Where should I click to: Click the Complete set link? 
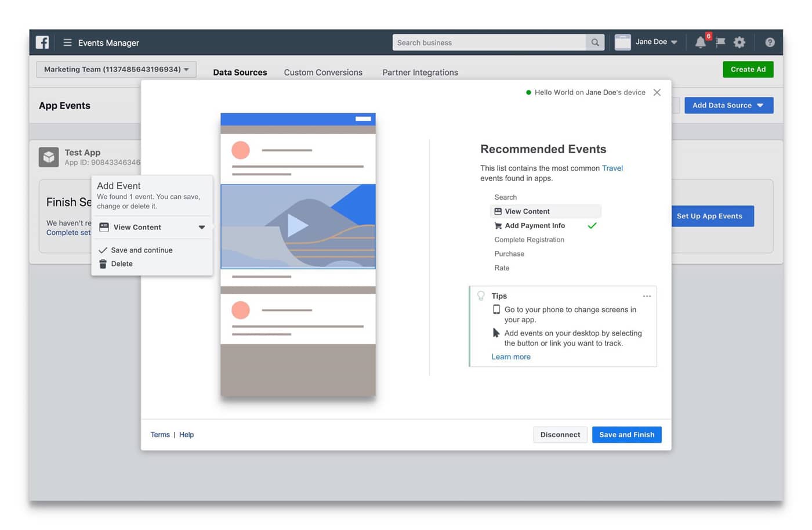point(68,233)
